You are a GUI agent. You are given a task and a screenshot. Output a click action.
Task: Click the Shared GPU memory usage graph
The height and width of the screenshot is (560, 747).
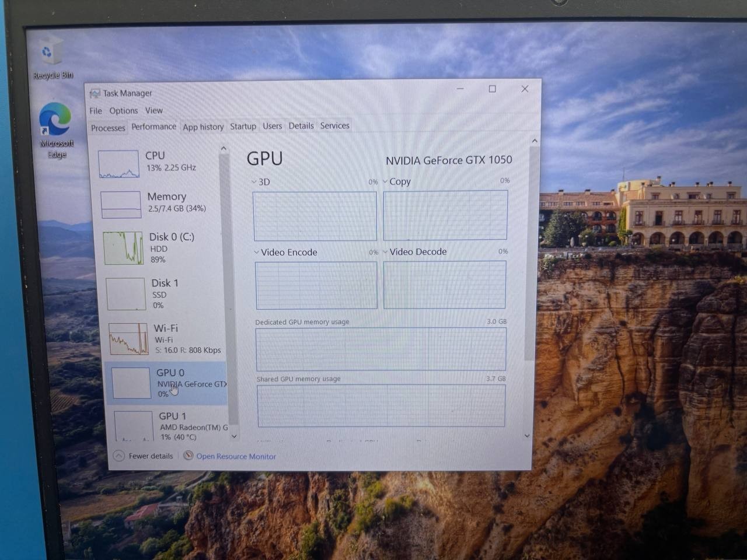click(x=381, y=405)
